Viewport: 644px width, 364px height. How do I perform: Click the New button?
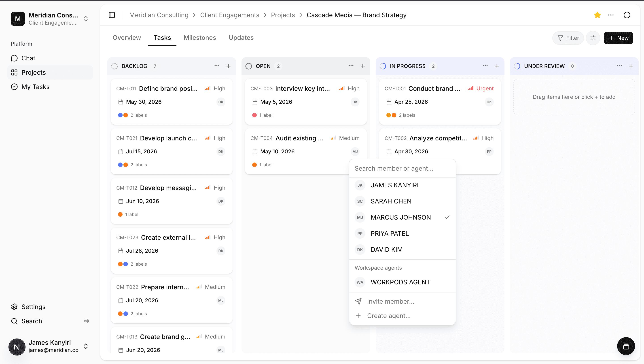pyautogui.click(x=618, y=38)
